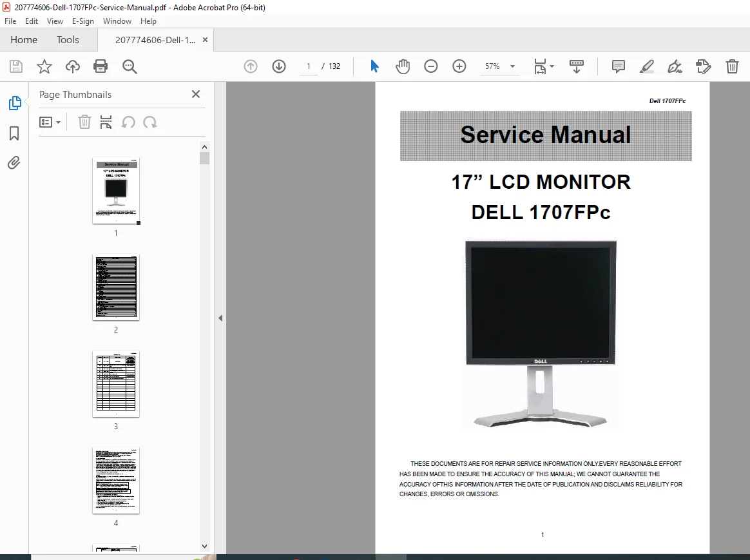Open the zoom percentage dropdown

[513, 66]
